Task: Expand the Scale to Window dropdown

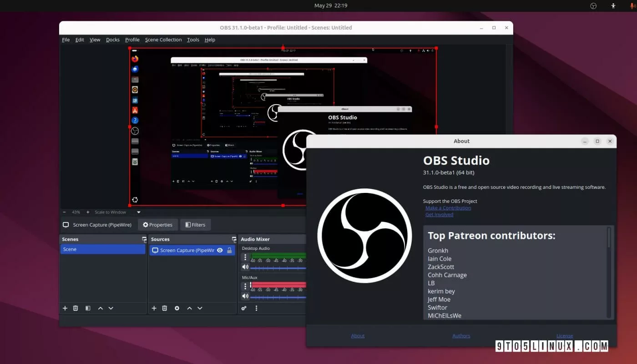Action: 139,212
